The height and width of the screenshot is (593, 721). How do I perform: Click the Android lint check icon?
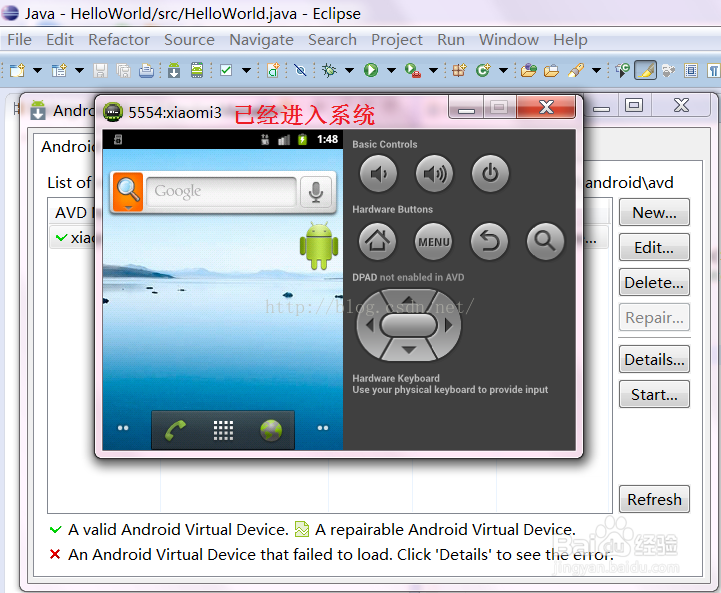coord(226,70)
